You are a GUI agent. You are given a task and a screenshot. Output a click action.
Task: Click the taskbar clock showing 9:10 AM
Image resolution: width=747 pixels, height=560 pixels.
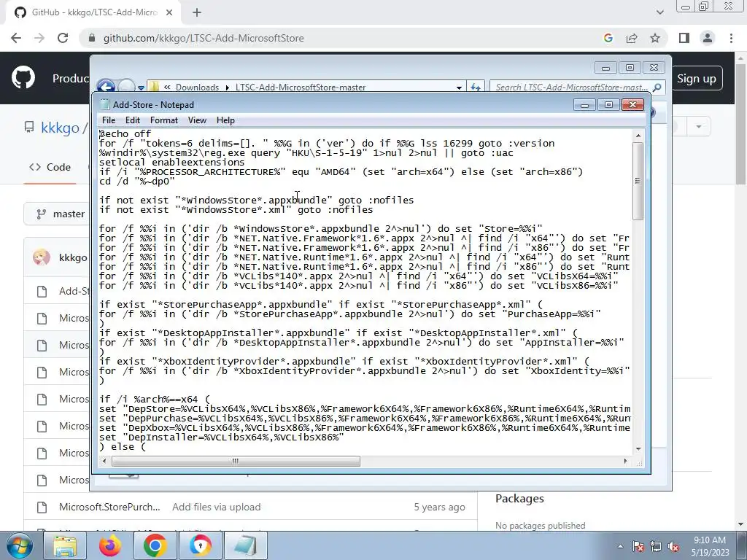(710, 546)
